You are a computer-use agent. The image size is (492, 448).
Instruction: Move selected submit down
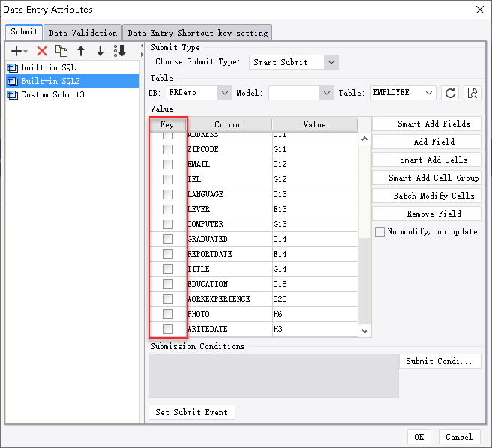[100, 51]
